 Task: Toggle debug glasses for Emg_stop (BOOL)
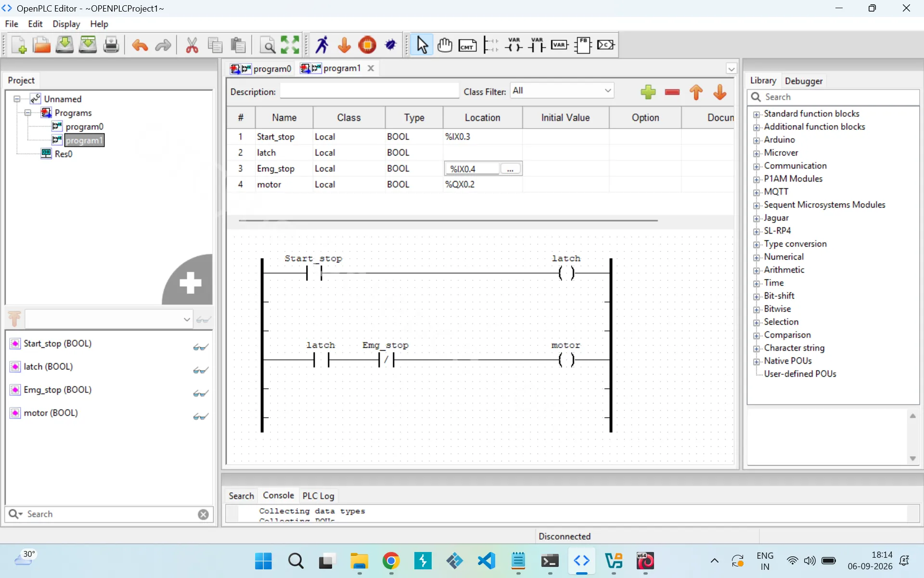click(201, 394)
